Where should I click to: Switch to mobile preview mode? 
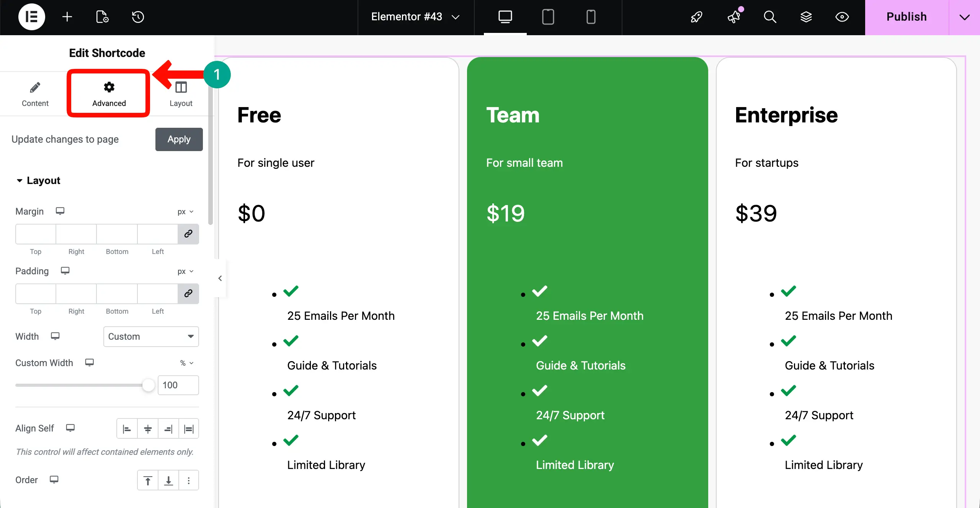[x=591, y=17]
